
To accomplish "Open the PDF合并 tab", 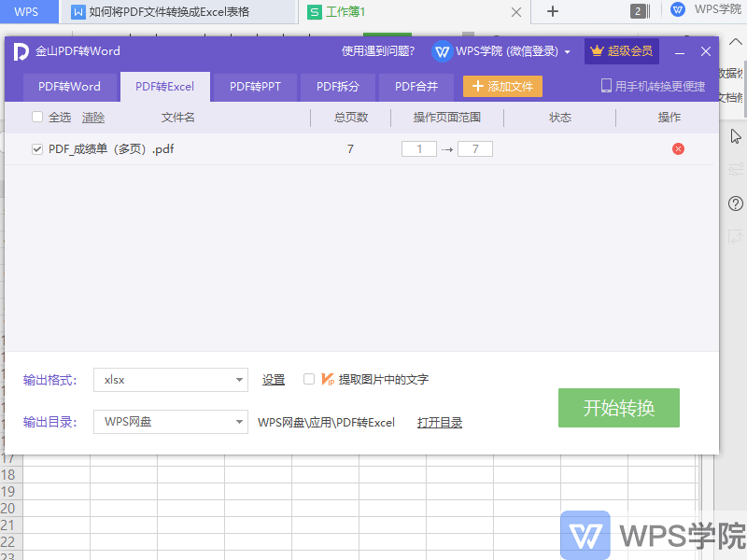I will point(416,87).
